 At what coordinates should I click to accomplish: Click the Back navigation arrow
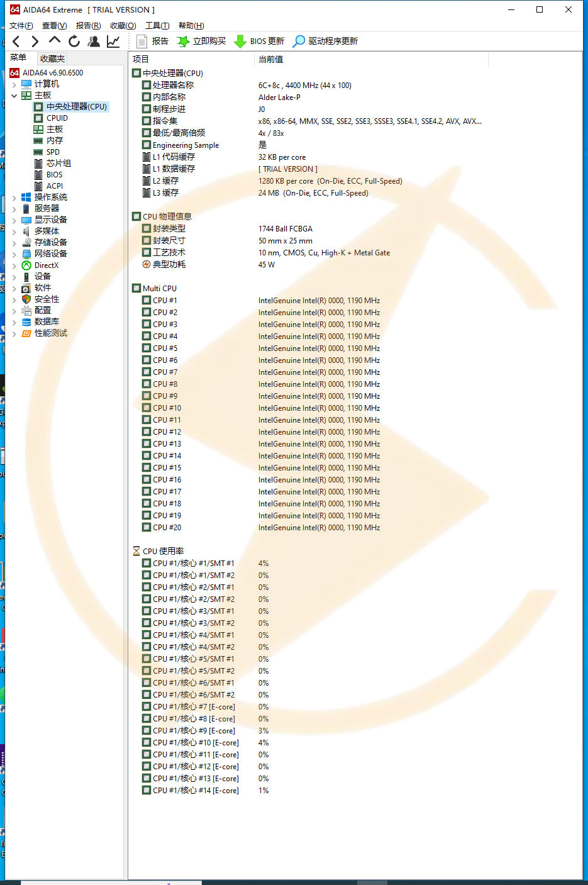click(x=16, y=42)
